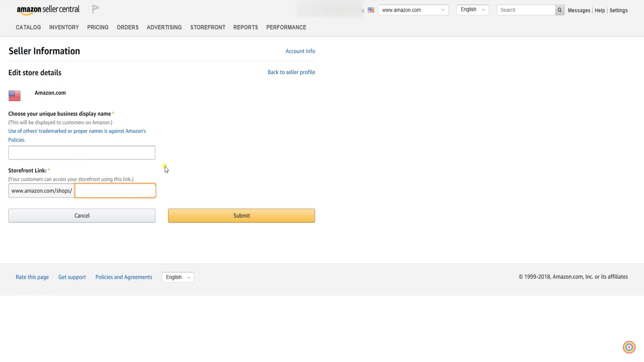The image size is (644, 362).
Task: Open the Help link
Action: (x=600, y=10)
